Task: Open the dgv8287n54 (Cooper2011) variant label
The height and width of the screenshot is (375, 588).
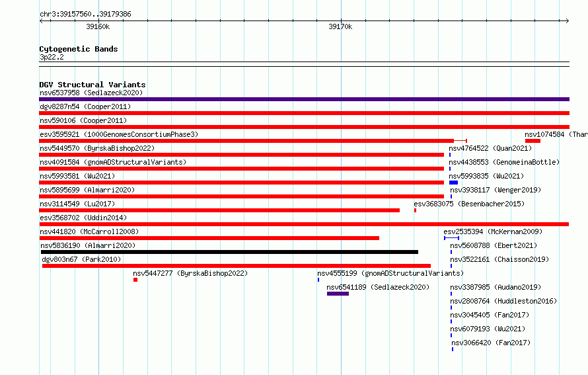Action: tap(85, 106)
